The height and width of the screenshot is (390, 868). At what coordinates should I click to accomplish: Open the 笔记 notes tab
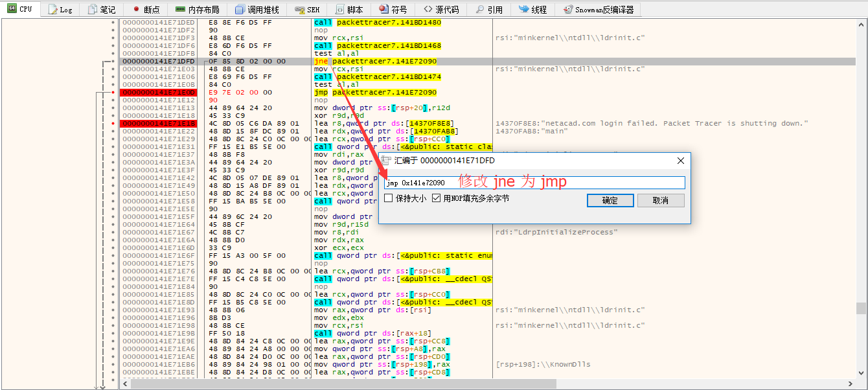point(102,10)
